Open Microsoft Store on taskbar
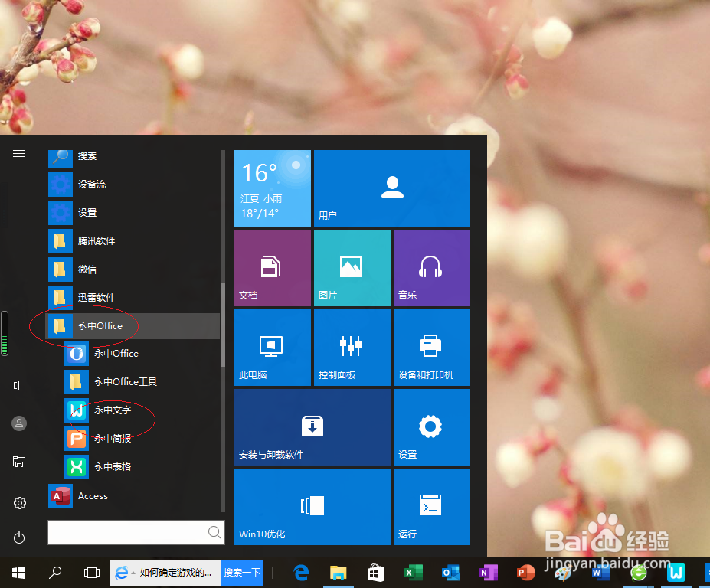 coord(375,573)
